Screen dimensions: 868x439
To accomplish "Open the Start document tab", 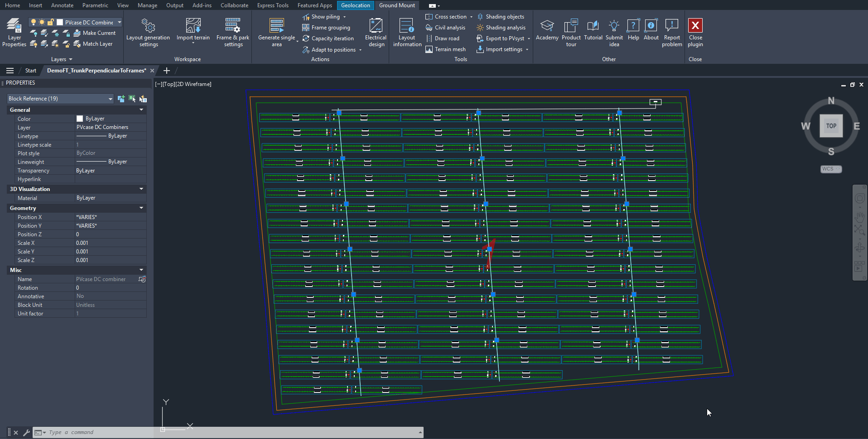I will coord(31,71).
